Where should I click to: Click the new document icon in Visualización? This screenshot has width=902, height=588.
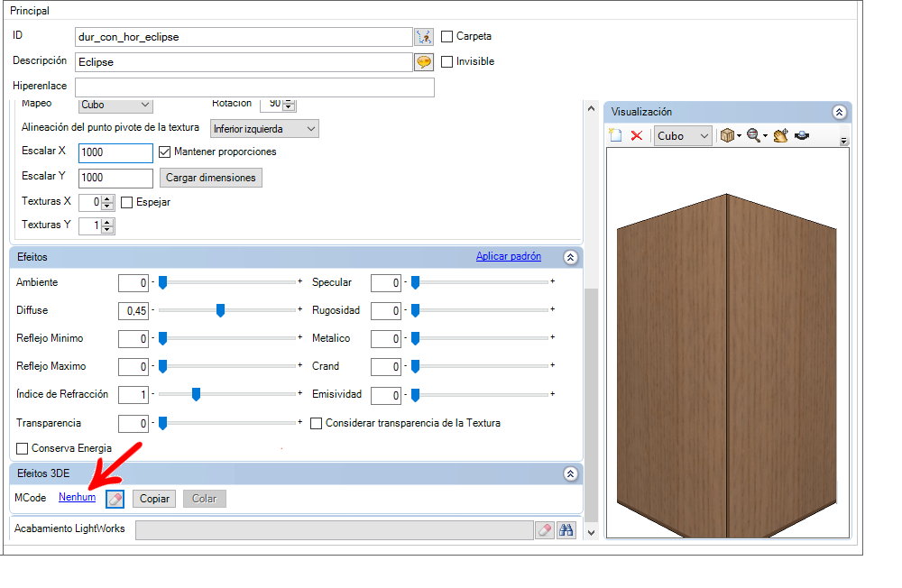point(616,135)
